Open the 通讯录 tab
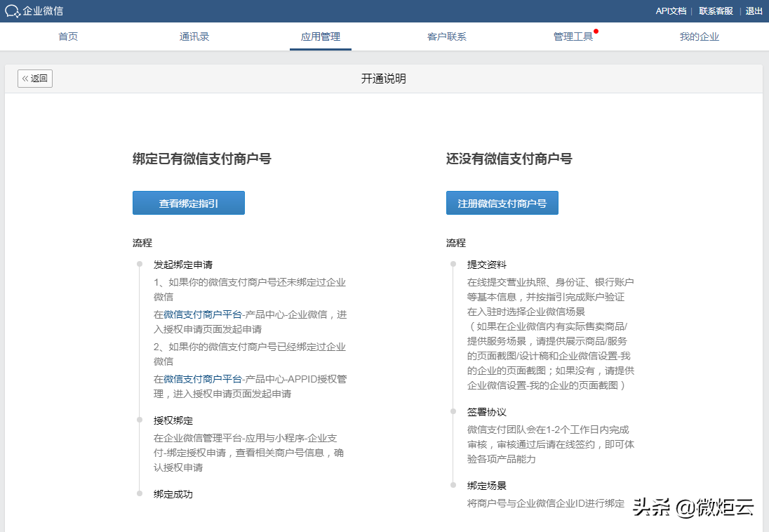Screen dimensions: 769x532 [194, 36]
